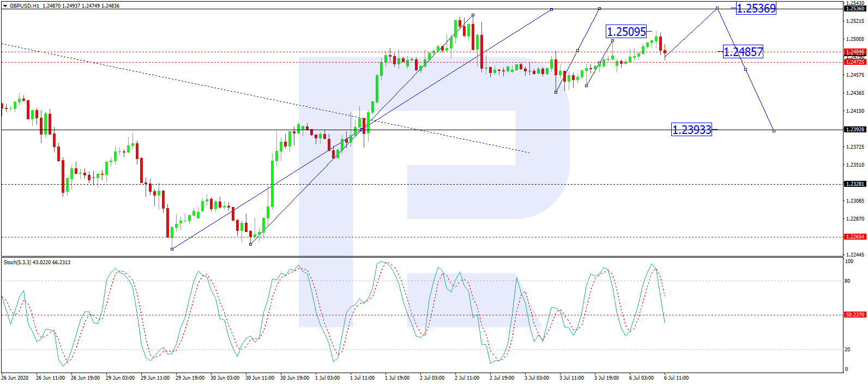The width and height of the screenshot is (868, 384).
Task: Click the 1.25095 price label
Action: pyautogui.click(x=626, y=32)
